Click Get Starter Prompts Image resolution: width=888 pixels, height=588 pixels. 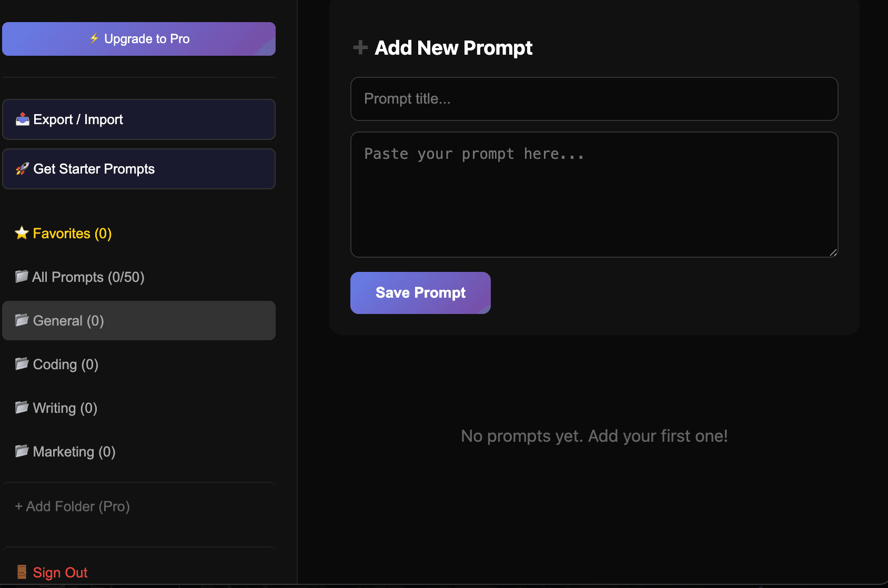94,168
